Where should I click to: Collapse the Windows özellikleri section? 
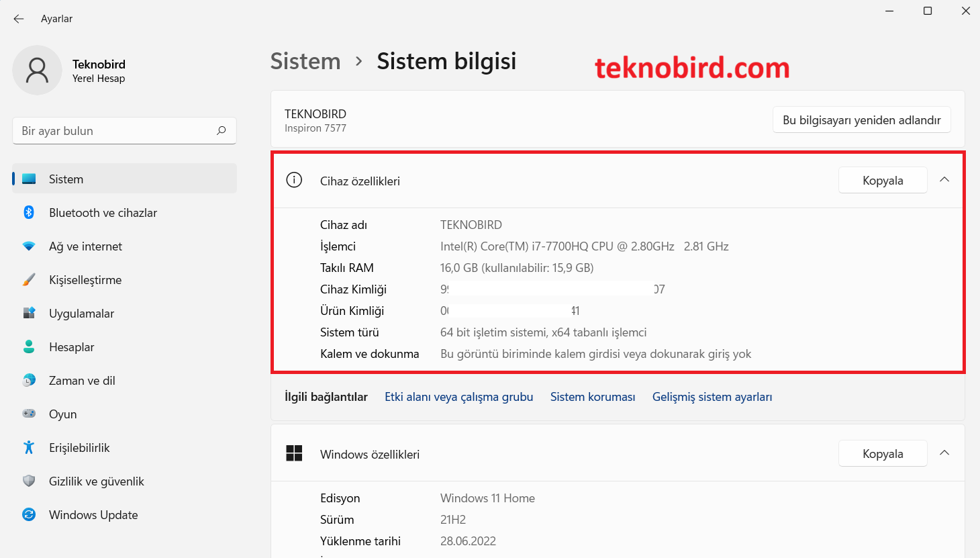click(944, 453)
